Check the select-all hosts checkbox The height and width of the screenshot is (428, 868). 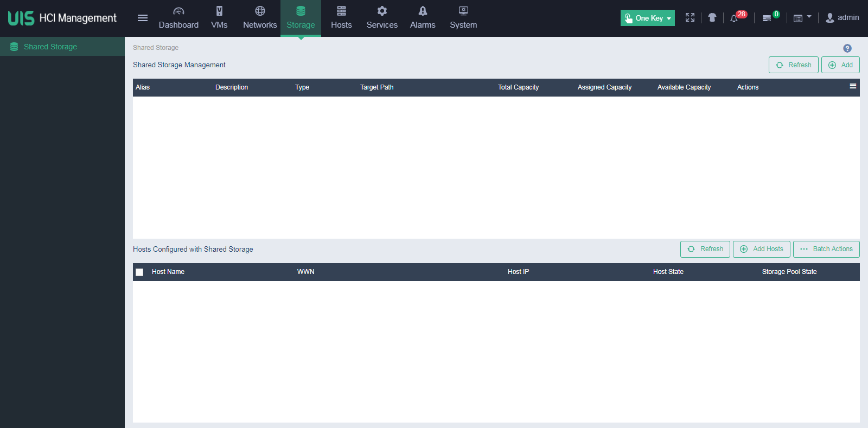(139, 272)
